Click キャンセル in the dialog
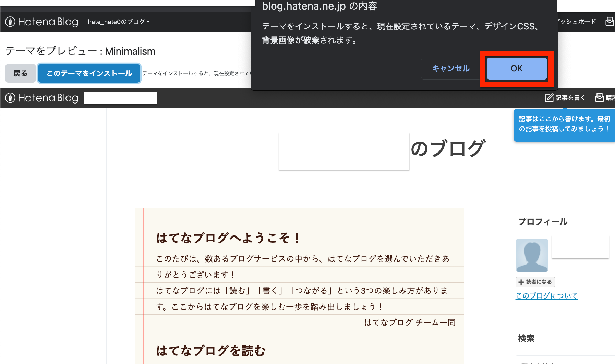The image size is (615, 364). 451,69
